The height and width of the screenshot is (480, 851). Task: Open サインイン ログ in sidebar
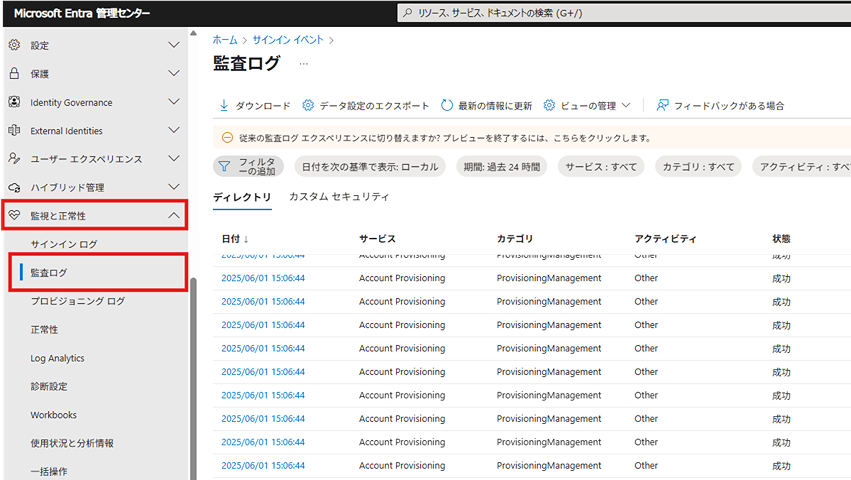click(x=64, y=244)
